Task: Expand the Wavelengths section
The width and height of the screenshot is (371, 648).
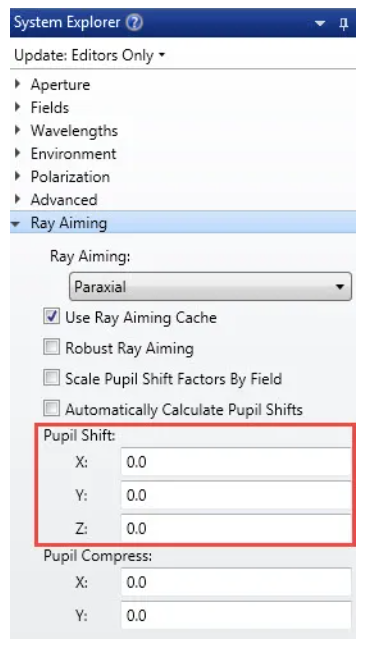Action: pyautogui.click(x=17, y=131)
